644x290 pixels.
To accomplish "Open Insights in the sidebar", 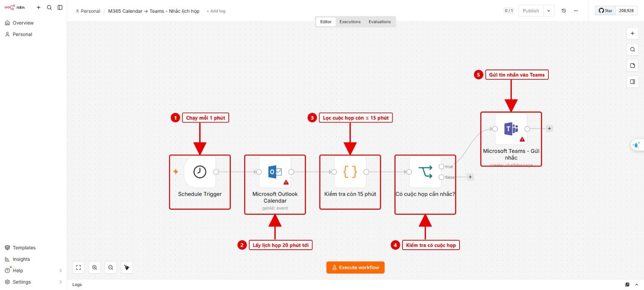I will [x=33, y=259].
